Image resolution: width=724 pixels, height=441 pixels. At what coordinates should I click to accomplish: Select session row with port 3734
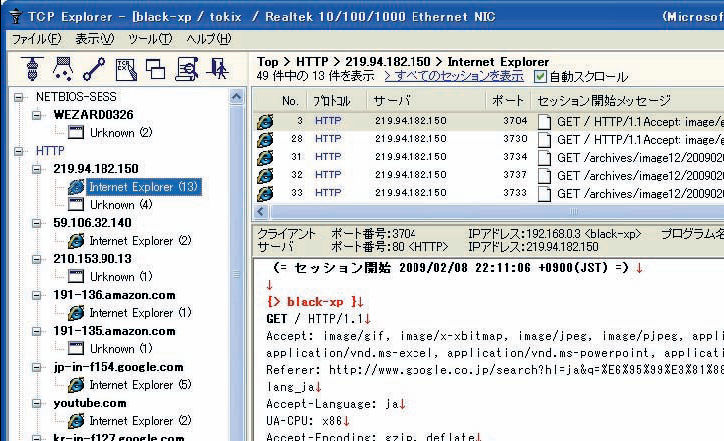tap(488, 157)
